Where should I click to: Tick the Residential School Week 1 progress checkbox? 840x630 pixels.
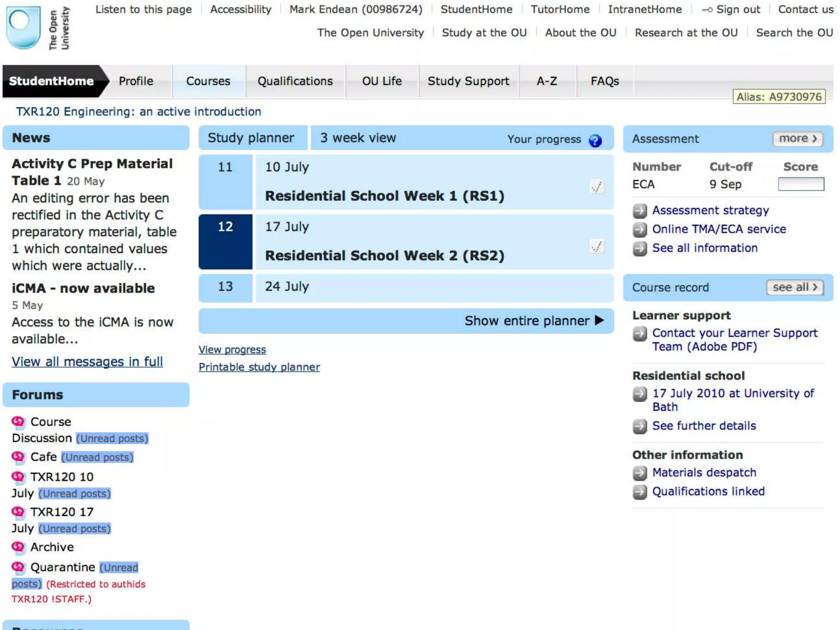[597, 187]
